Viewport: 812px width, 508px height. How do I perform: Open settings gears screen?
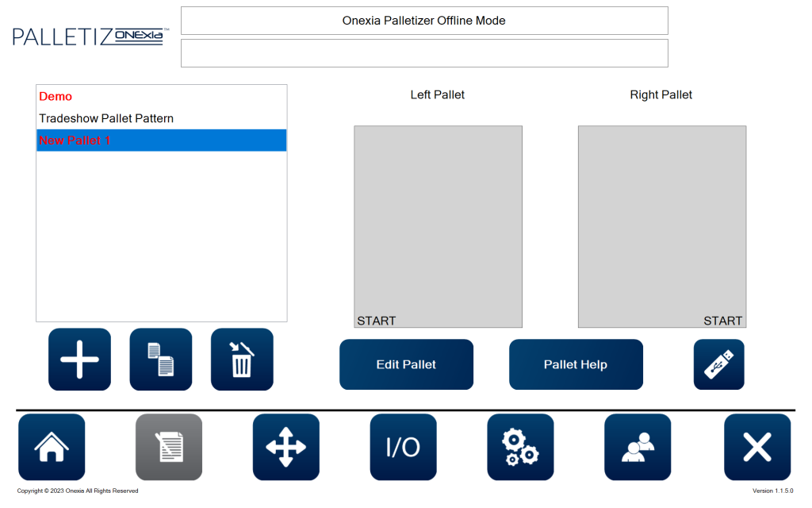point(520,447)
